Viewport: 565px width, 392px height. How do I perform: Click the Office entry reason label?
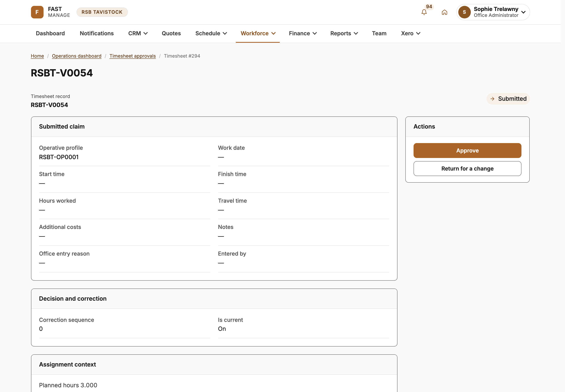(64, 254)
